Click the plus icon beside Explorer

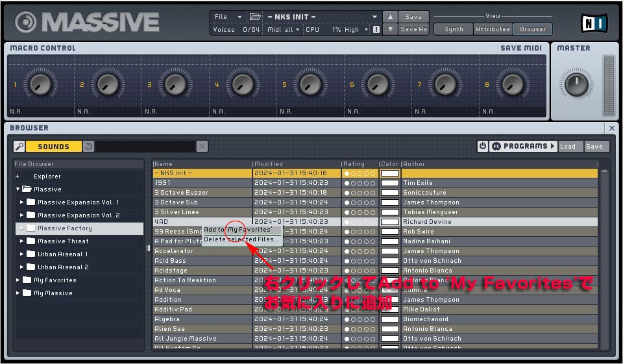coord(17,176)
